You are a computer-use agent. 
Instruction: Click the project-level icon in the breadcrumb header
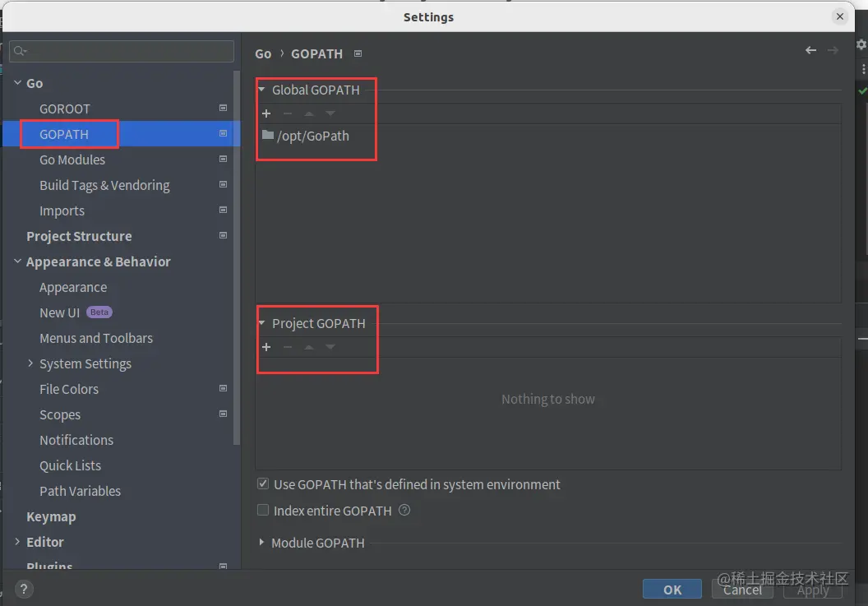click(358, 53)
